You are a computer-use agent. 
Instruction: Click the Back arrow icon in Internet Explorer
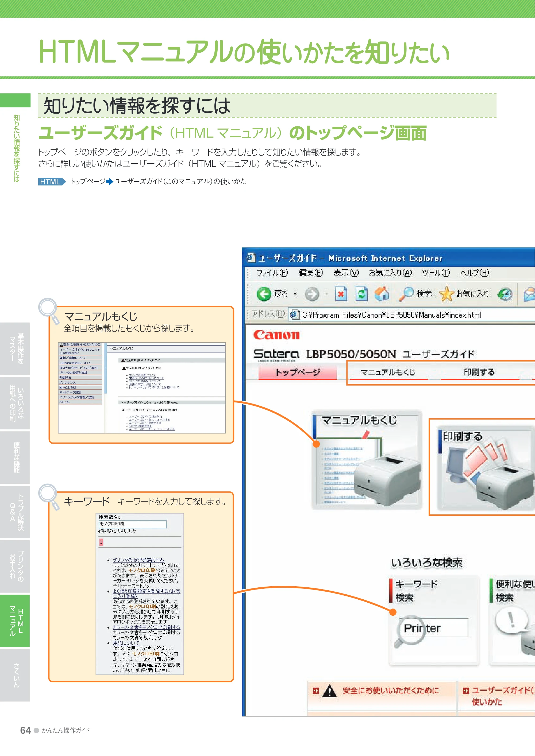[x=264, y=294]
